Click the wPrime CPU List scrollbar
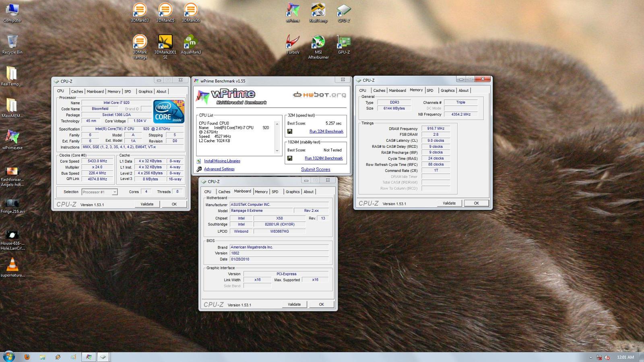The image size is (644, 362). point(277,137)
